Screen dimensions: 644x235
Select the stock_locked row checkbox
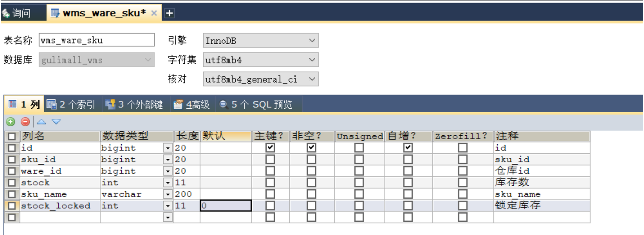click(12, 206)
